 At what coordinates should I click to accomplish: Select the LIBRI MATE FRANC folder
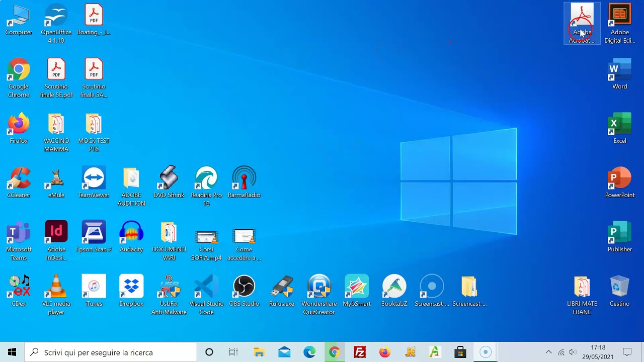click(582, 296)
